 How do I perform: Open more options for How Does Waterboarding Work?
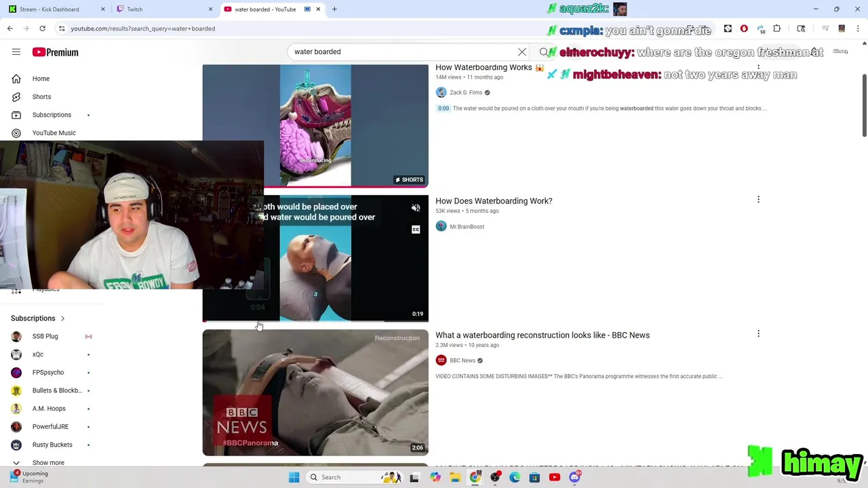pyautogui.click(x=758, y=199)
